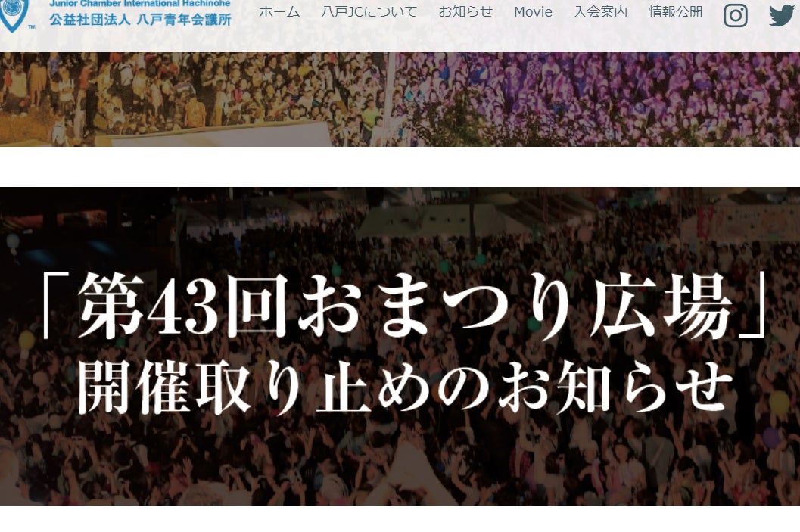Select the Movie navigation item
The image size is (800, 532).
533,12
